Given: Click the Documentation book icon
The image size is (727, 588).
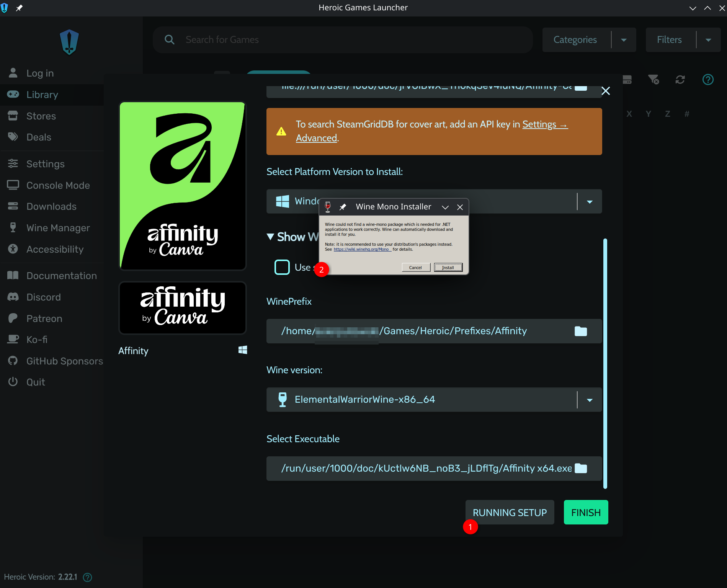Looking at the screenshot, I should click(13, 276).
